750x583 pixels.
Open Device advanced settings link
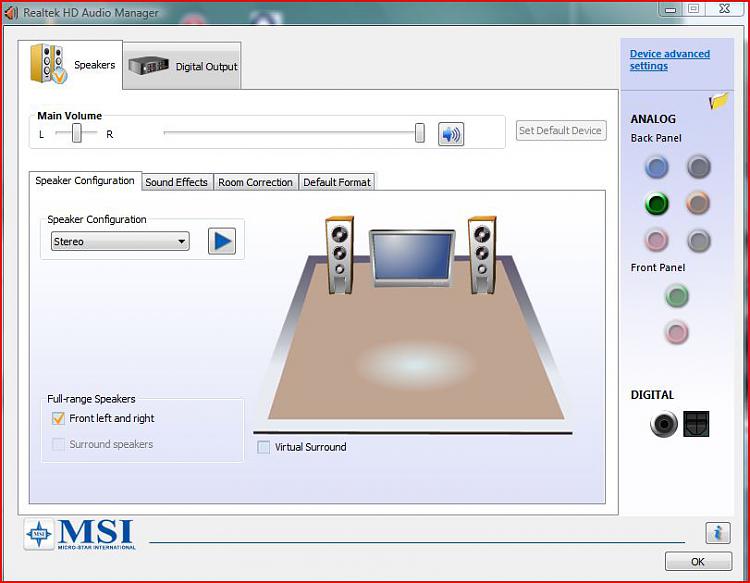670,60
